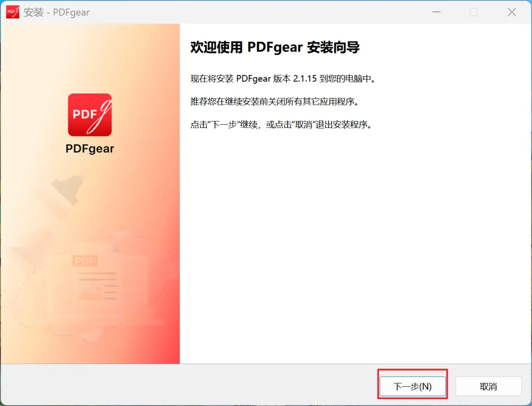Click the 欢迎使用 PDFgear 安装向导 heading

point(275,47)
